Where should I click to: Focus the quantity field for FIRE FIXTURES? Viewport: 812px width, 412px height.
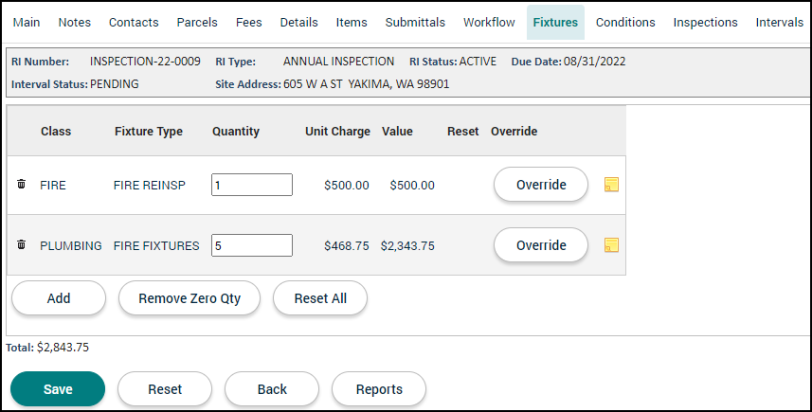[x=252, y=245]
